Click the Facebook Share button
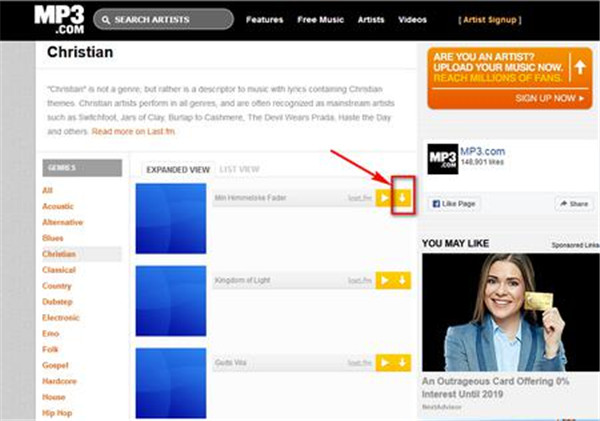The width and height of the screenshot is (600, 421). (574, 204)
